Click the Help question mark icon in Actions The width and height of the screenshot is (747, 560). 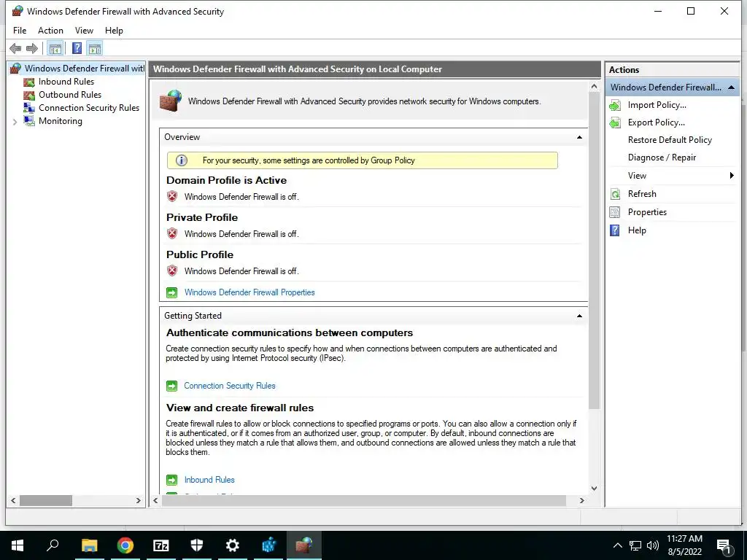pos(615,230)
